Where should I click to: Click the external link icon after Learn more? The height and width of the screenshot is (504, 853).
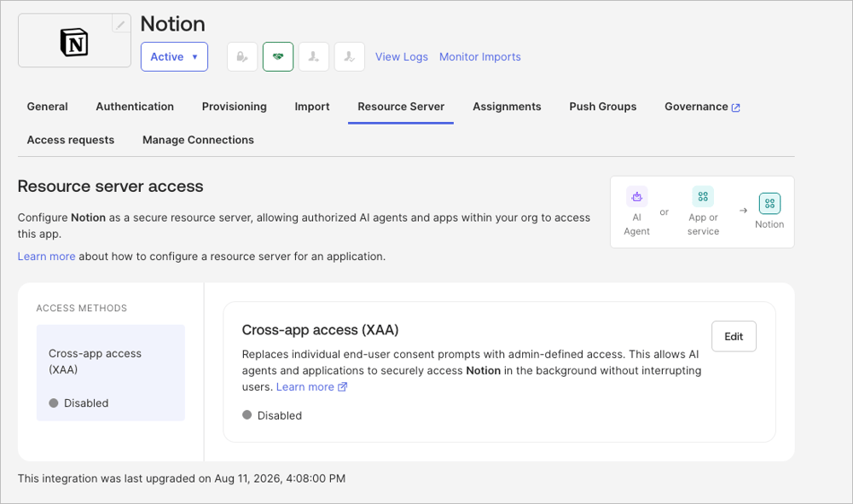point(342,386)
